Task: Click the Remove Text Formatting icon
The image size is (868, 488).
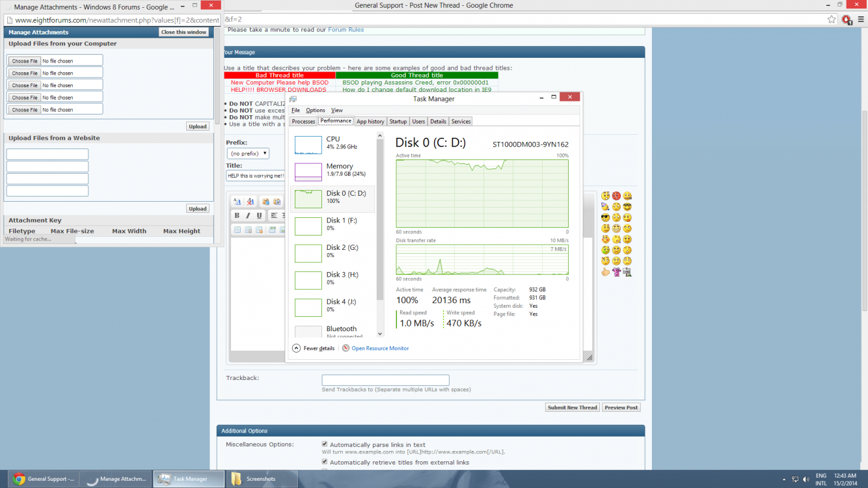Action: [x=251, y=202]
